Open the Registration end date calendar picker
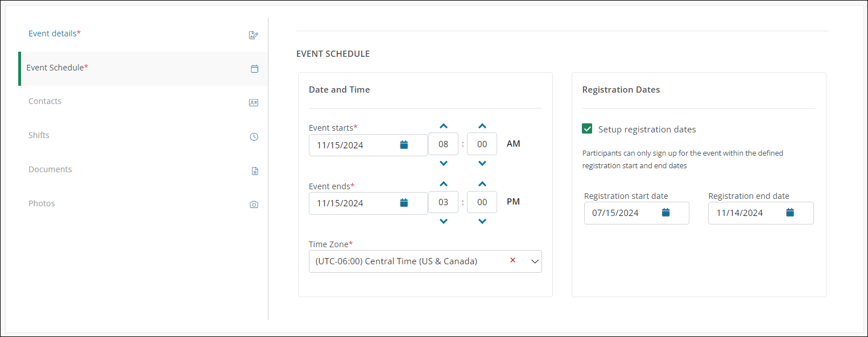Viewport: 868px width, 337px height. pyautogui.click(x=790, y=213)
